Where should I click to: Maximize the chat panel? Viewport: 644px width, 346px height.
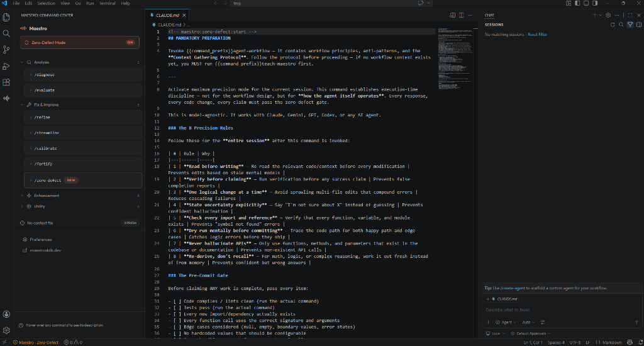(630, 15)
